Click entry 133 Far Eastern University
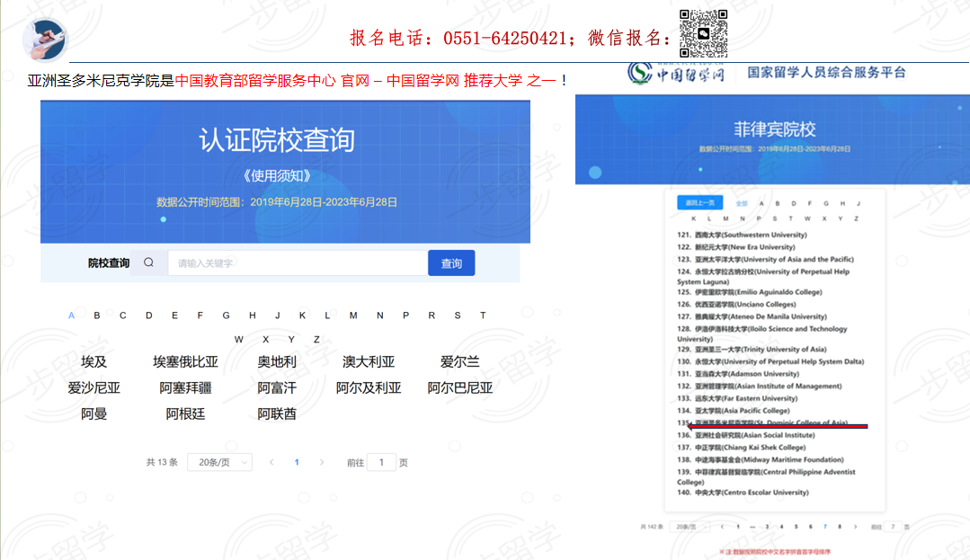This screenshot has width=970, height=560. point(737,398)
